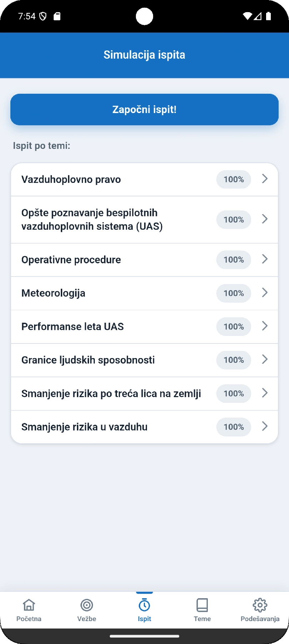
Task: Tap Smanjenje rizika po treća lica topic
Action: click(x=144, y=394)
